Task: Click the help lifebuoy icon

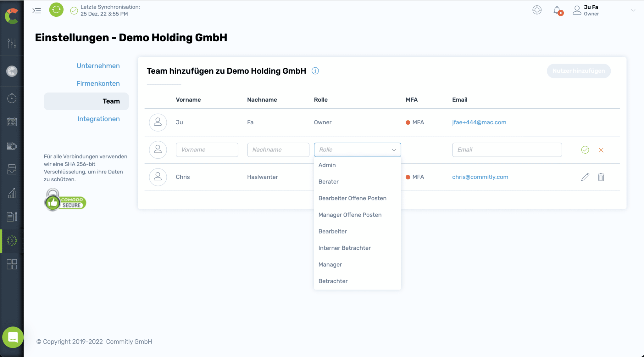Action: [x=537, y=10]
